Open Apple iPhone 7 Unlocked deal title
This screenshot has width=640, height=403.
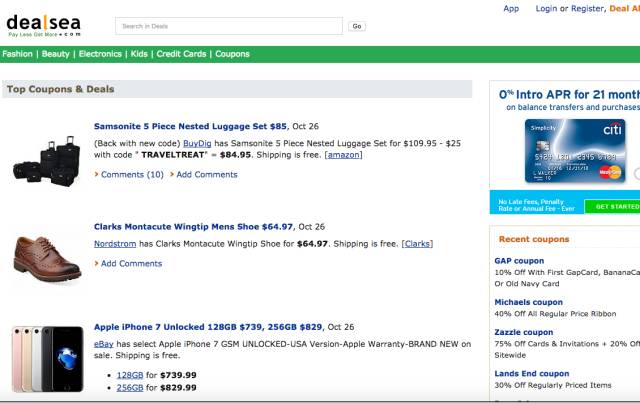point(208,327)
